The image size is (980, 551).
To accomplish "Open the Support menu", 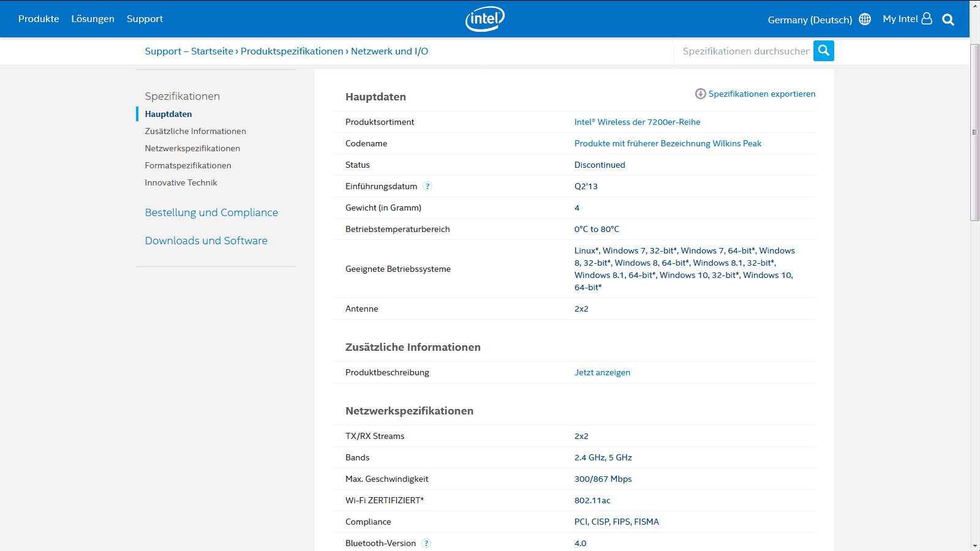I will (x=145, y=19).
